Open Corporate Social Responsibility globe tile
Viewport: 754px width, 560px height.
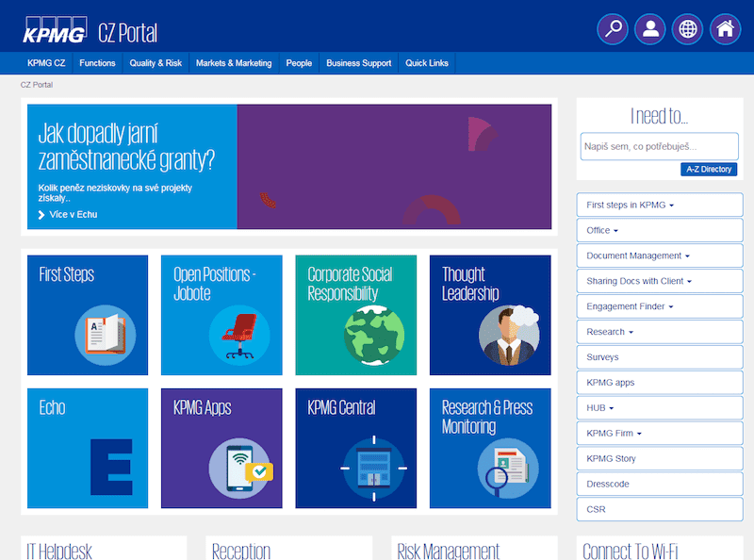click(x=356, y=315)
